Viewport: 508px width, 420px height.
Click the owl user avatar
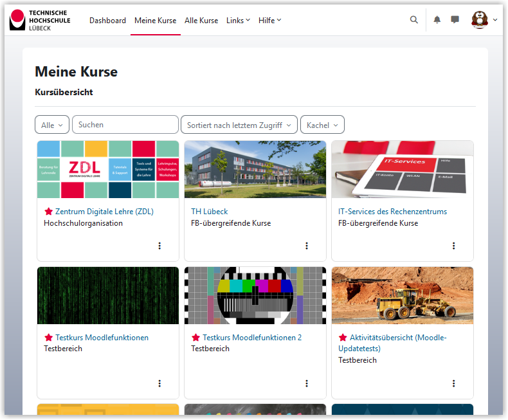[480, 20]
